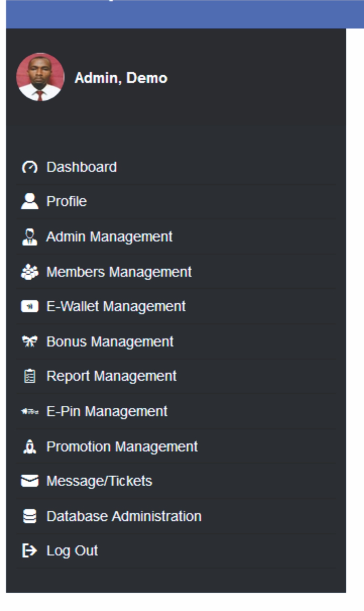Viewport: 364px width, 611px height.
Task: Click the E-Wallet Management wallet icon
Action: click(30, 307)
